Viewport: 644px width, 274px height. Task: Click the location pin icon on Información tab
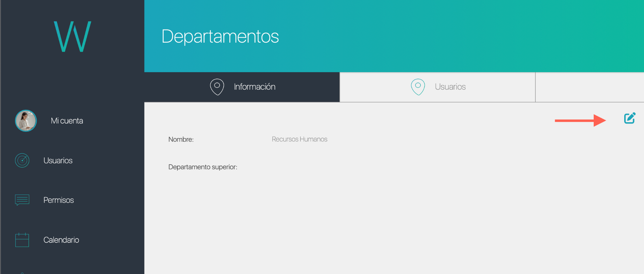(x=217, y=87)
